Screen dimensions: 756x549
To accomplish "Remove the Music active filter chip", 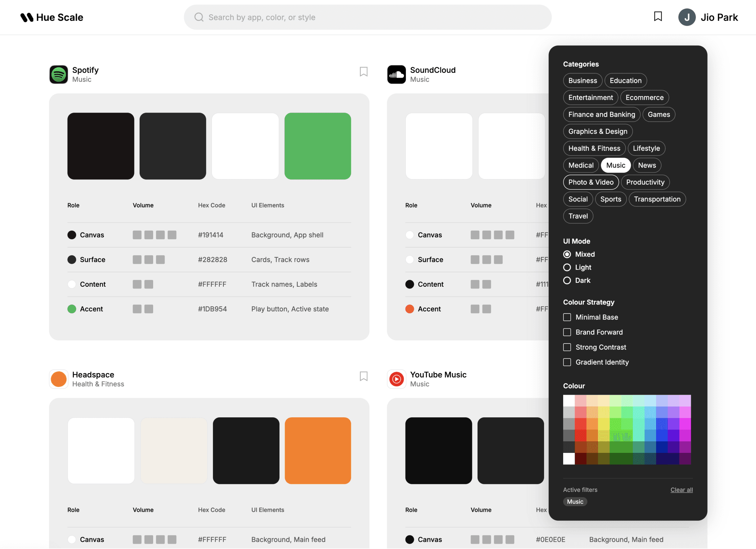I will pos(575,501).
